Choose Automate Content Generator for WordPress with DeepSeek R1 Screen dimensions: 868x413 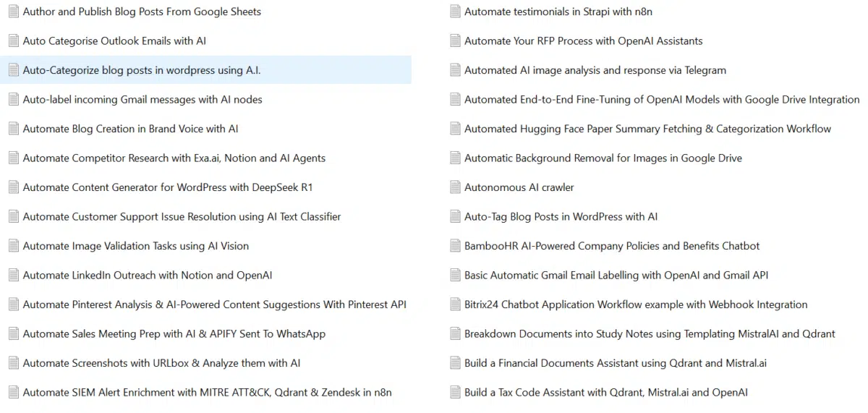(167, 187)
